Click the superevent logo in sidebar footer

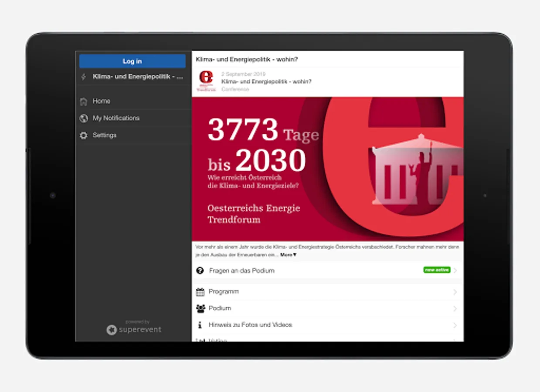(134, 330)
